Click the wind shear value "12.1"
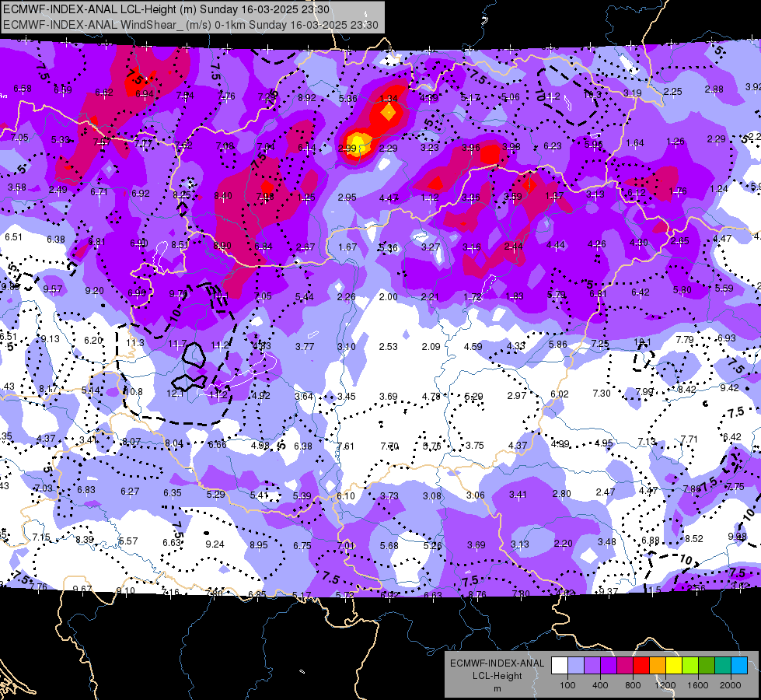 point(175,394)
